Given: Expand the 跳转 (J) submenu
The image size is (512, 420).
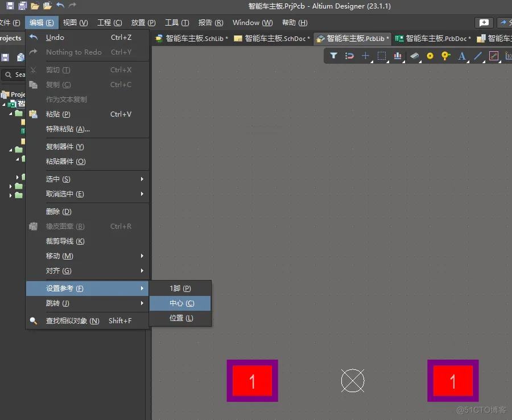Looking at the screenshot, I should tap(88, 303).
